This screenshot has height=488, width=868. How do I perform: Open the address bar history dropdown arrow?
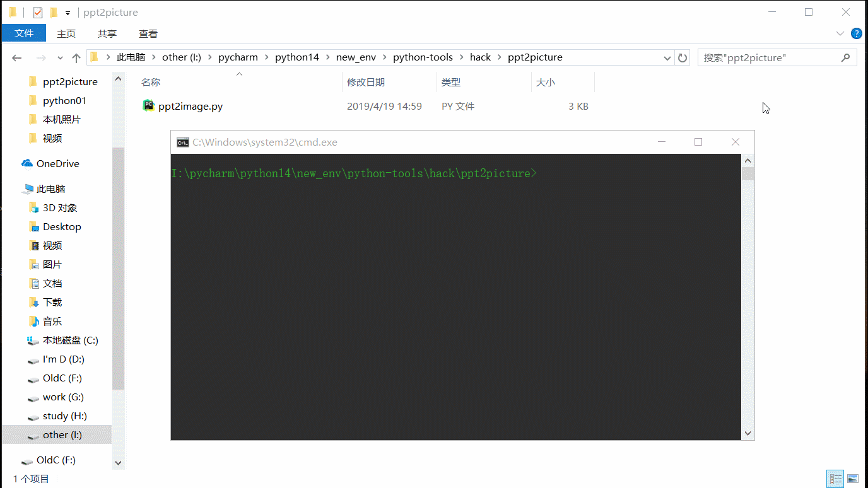667,57
